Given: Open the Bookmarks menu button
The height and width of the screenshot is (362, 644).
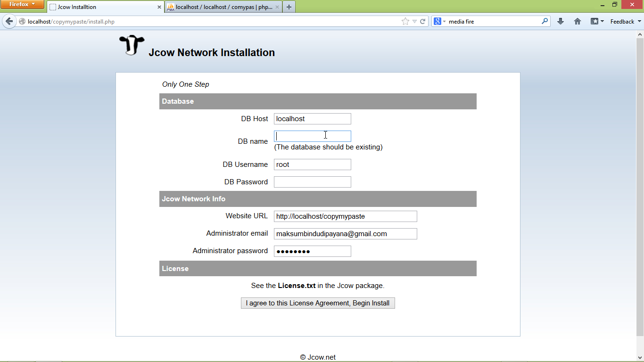Looking at the screenshot, I should [x=597, y=21].
